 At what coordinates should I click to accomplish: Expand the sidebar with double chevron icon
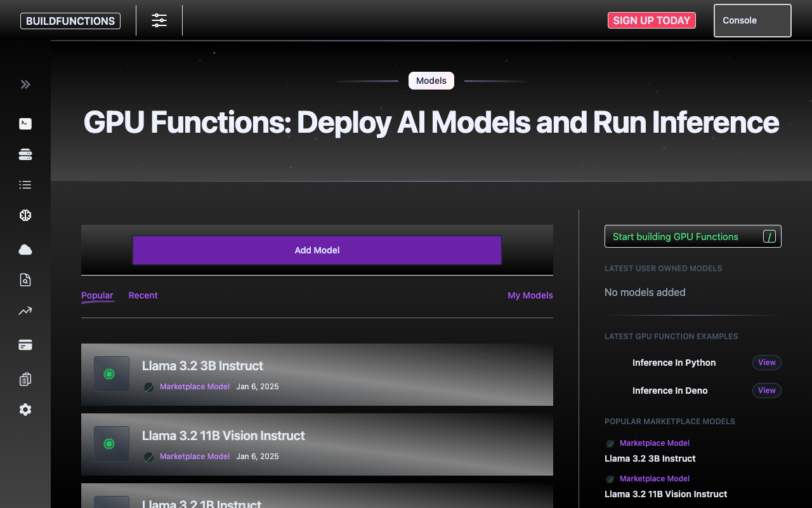25,84
